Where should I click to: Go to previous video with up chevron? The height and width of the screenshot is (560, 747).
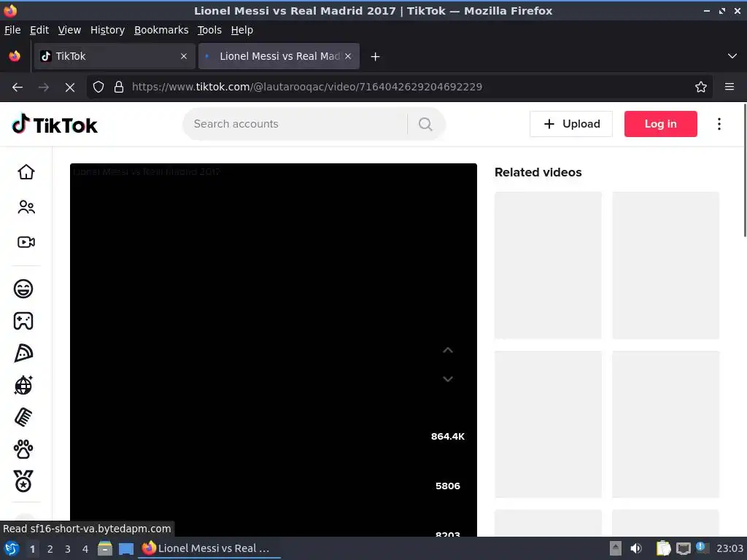[x=447, y=351]
